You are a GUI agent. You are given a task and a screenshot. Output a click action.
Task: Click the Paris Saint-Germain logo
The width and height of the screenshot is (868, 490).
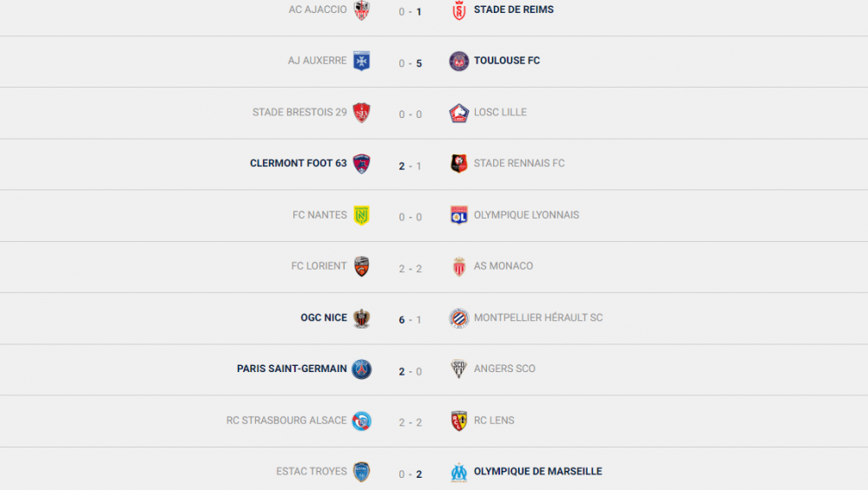pyautogui.click(x=362, y=369)
